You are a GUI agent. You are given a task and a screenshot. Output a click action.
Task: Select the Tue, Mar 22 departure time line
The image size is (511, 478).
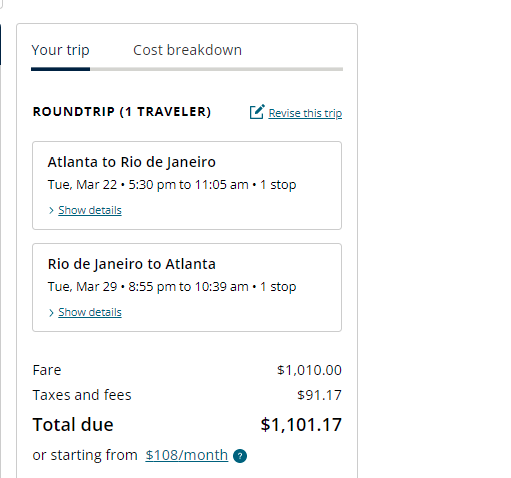tap(172, 185)
